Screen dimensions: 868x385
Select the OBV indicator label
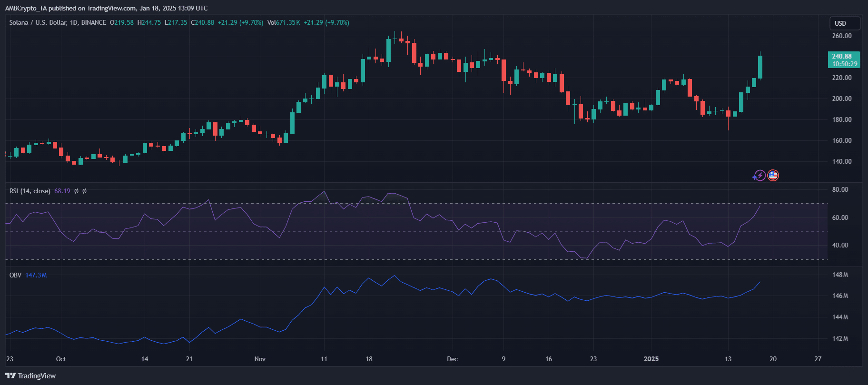pyautogui.click(x=15, y=276)
